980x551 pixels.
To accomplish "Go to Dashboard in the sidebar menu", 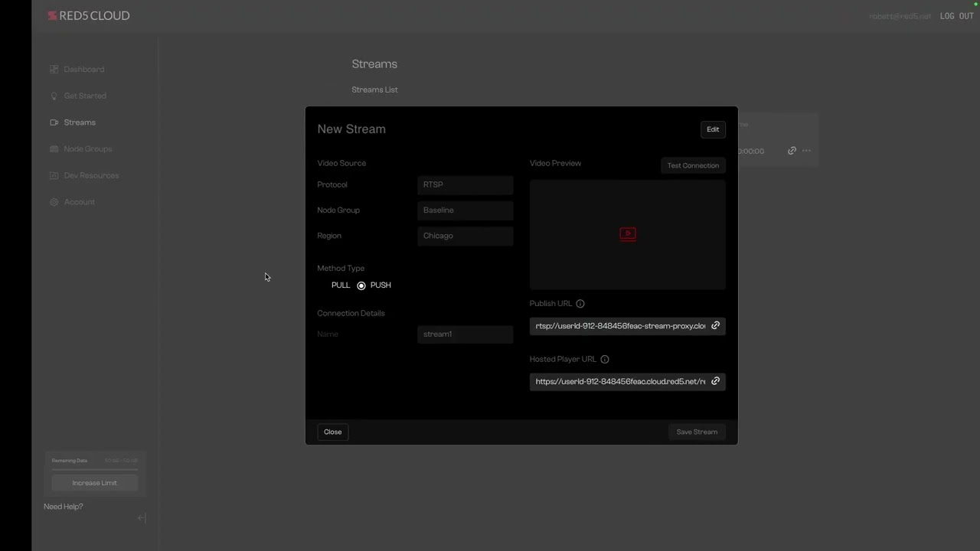I will point(84,69).
